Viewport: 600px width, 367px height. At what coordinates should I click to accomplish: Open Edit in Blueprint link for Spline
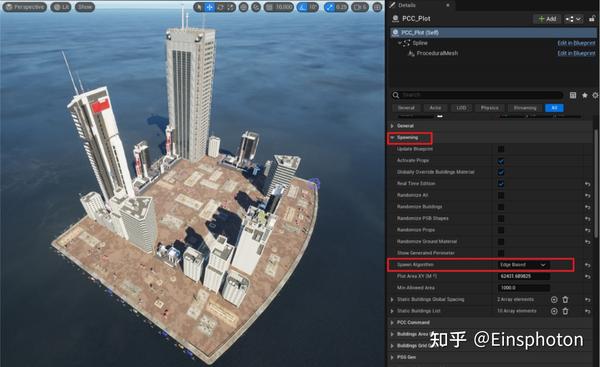coord(576,43)
